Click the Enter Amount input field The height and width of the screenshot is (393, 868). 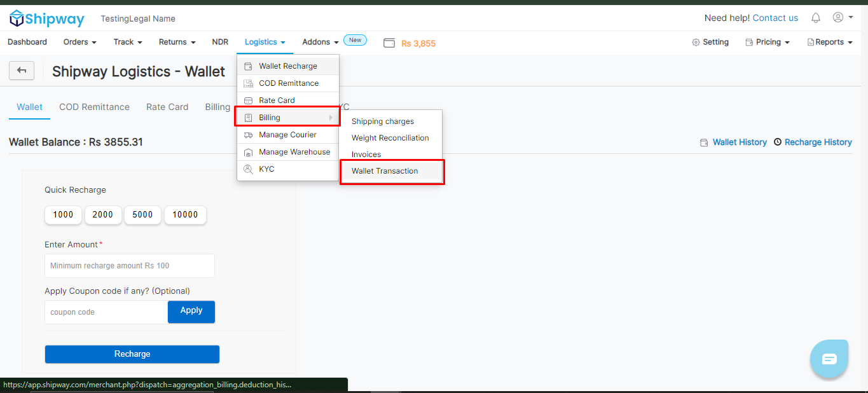130,266
